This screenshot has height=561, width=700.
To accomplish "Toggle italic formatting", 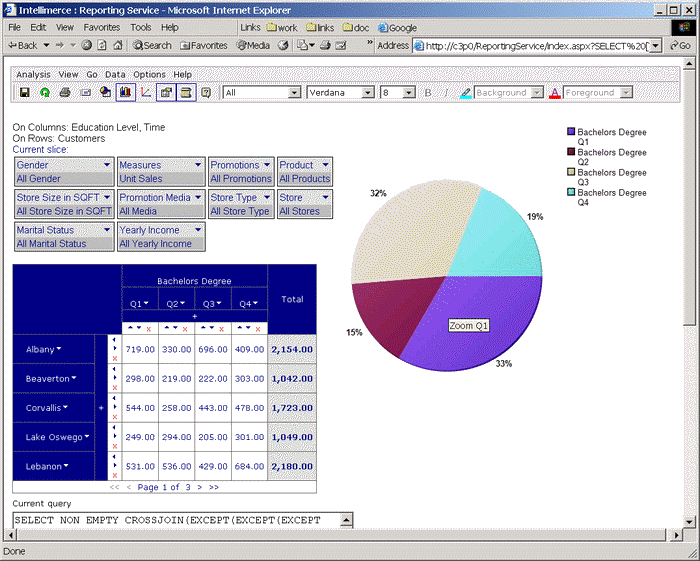I will [x=446, y=93].
